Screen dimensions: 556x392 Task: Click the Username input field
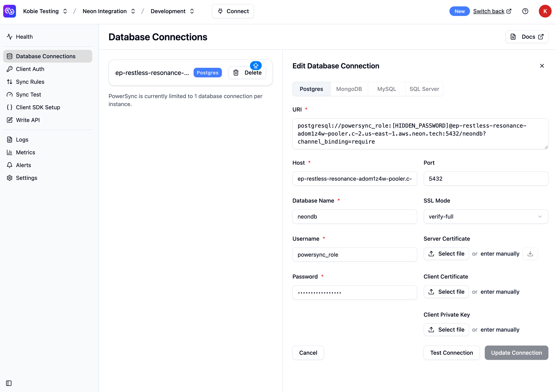click(354, 255)
